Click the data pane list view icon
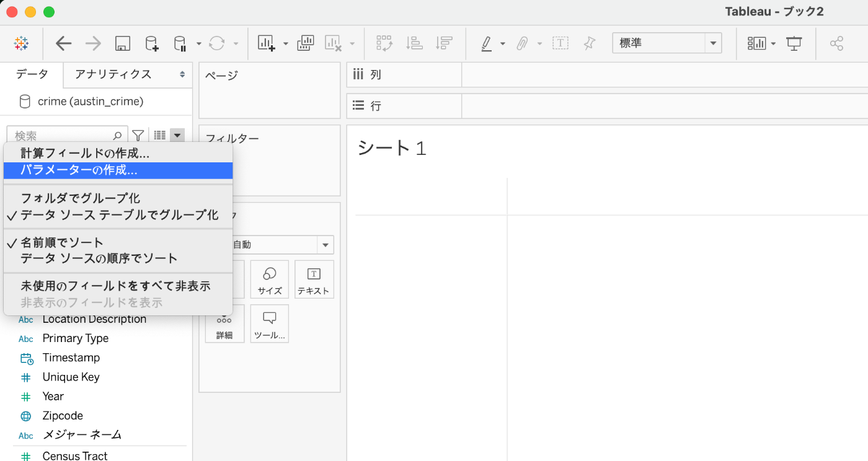 [160, 135]
